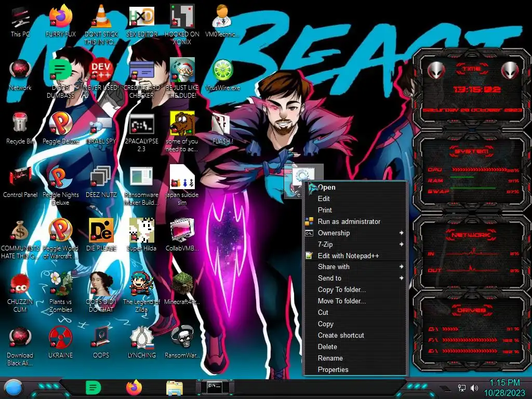Expand the 7-Zip submenu
The height and width of the screenshot is (399, 532).
[x=355, y=244]
